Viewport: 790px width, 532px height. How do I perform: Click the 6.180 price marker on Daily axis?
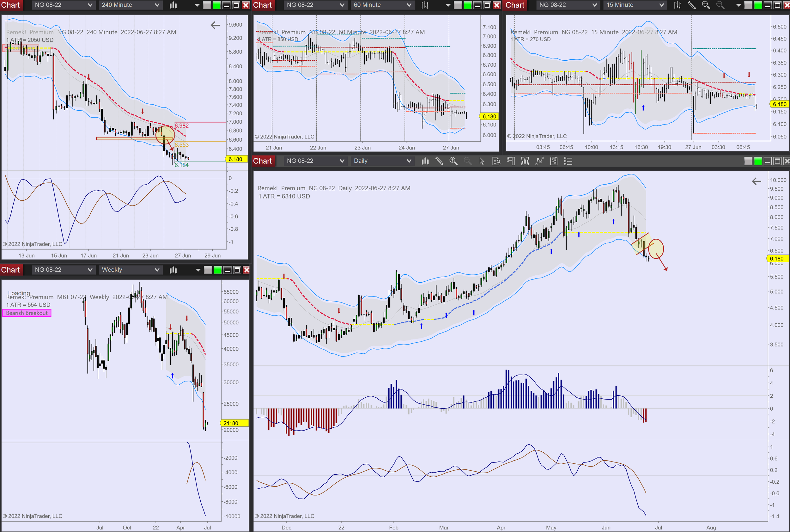tap(777, 259)
